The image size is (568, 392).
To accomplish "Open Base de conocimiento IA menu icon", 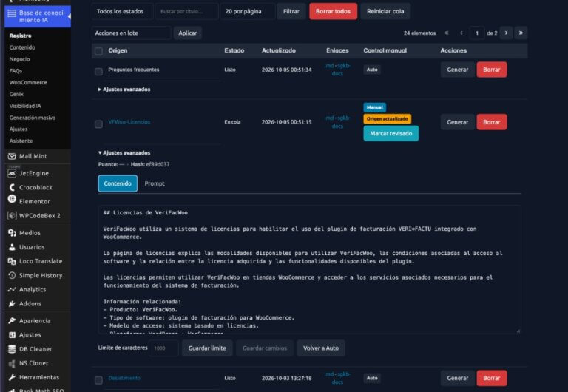I will (12, 13).
